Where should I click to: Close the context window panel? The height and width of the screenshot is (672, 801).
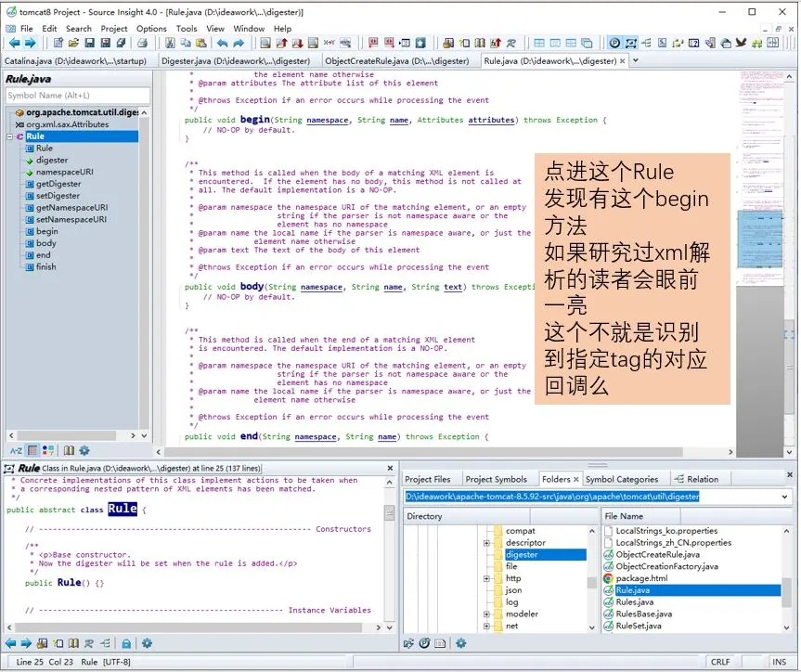[x=390, y=468]
